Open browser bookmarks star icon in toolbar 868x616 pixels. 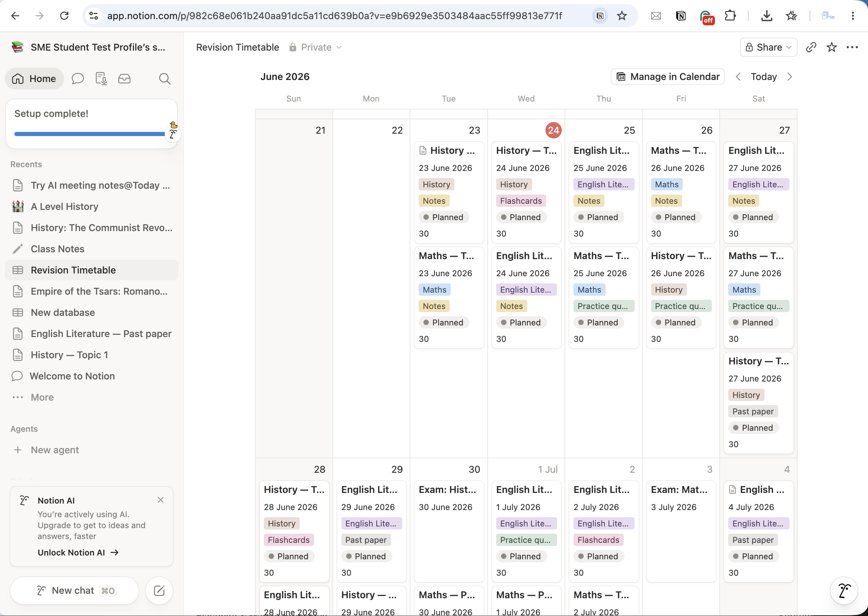pyautogui.click(x=791, y=15)
